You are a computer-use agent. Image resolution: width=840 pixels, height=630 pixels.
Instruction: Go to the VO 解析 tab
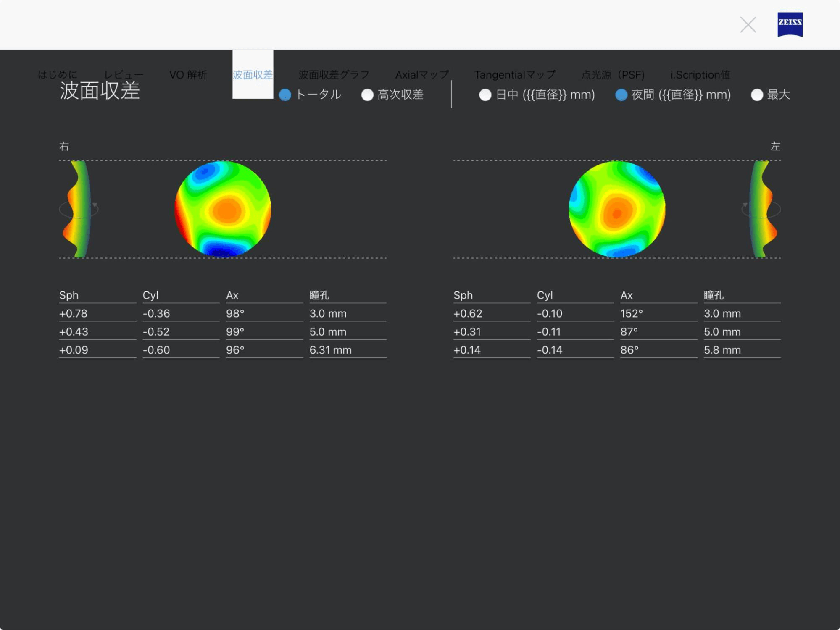tap(188, 75)
